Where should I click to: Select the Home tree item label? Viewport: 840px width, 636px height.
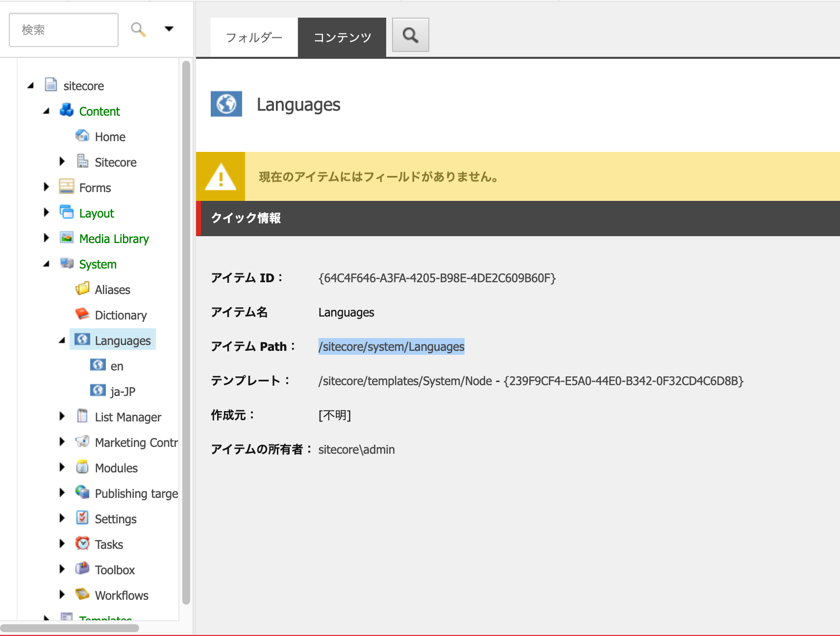click(110, 137)
